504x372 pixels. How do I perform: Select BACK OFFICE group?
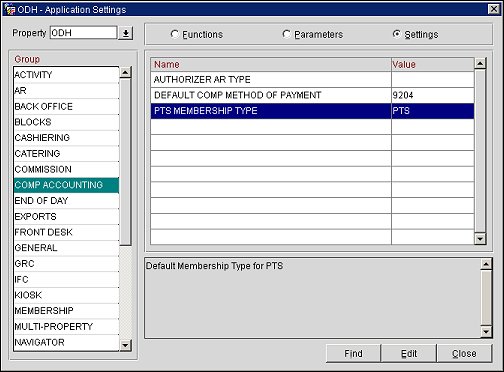click(66, 106)
